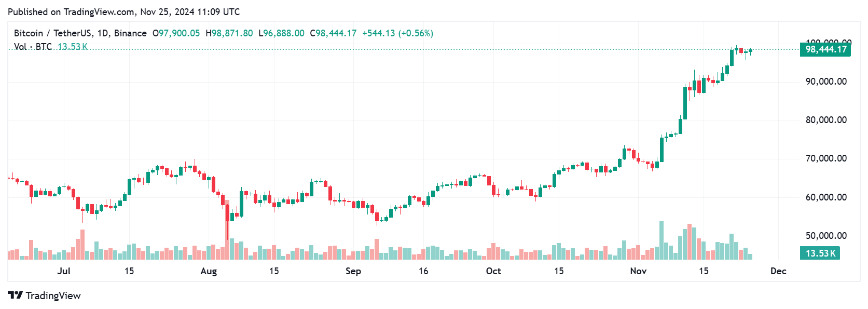Click the 60,000.00 price axis label
This screenshot has height=309, width=868.
pos(826,197)
